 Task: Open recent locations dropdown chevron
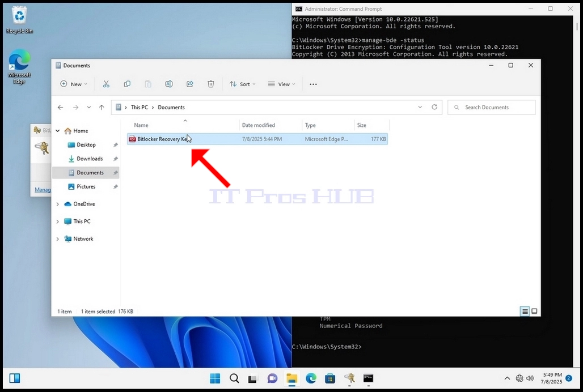click(89, 107)
